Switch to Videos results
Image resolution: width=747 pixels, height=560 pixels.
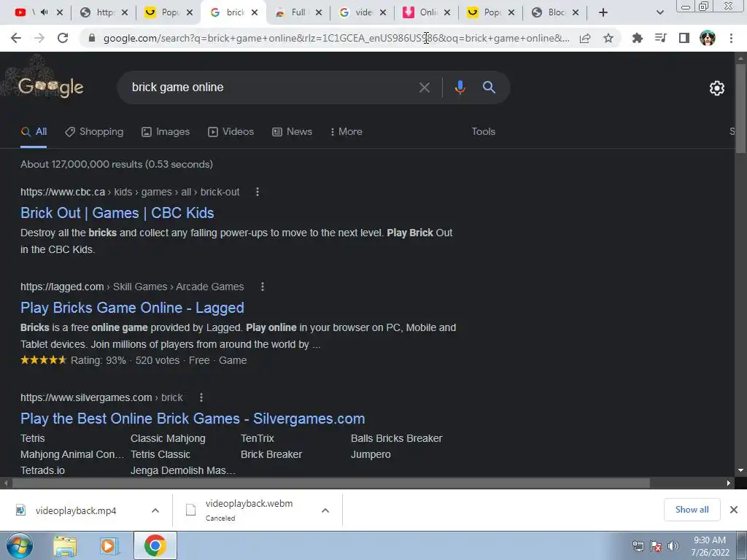point(231,132)
